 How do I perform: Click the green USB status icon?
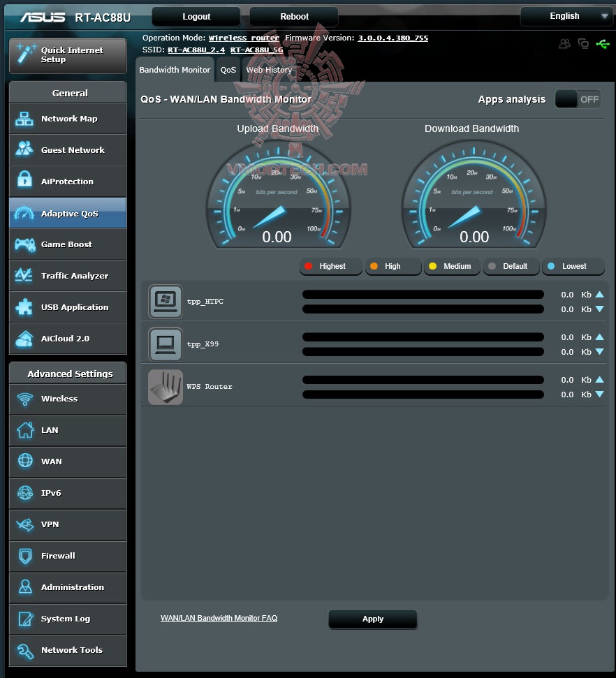[603, 44]
